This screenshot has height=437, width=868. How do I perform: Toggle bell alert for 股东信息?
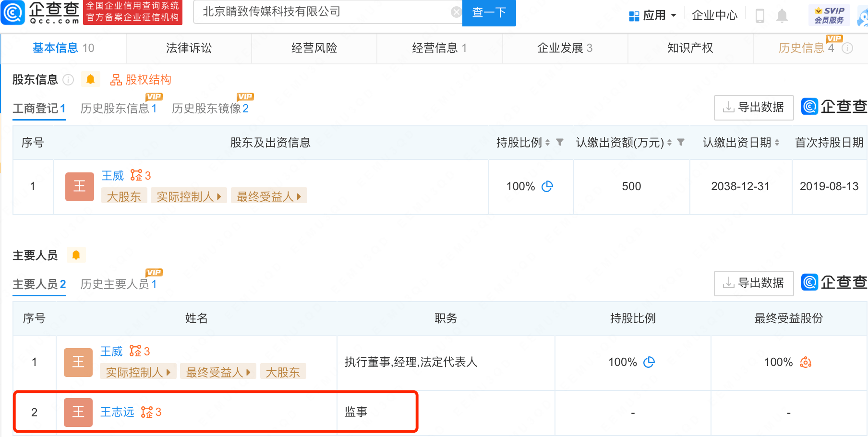pyautogui.click(x=90, y=79)
